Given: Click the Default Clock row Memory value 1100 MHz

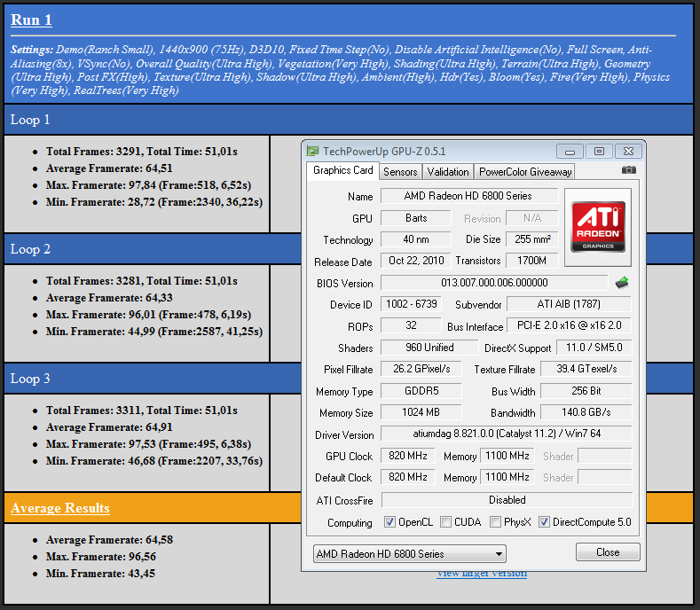Looking at the screenshot, I should (x=507, y=477).
